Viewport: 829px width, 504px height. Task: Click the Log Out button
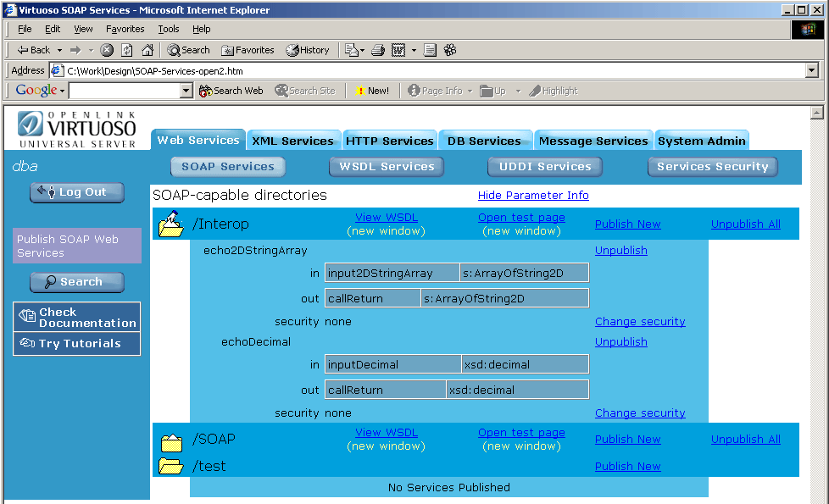click(x=77, y=192)
